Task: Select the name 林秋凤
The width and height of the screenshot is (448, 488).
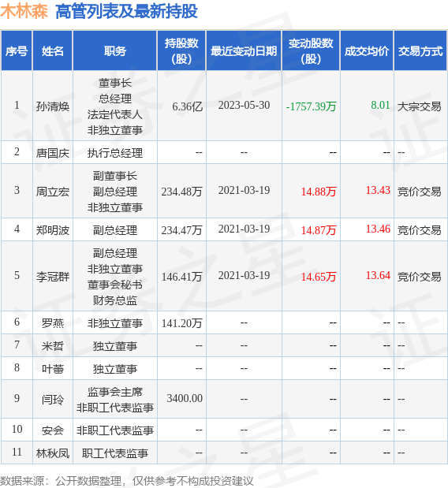Action: tap(53, 453)
